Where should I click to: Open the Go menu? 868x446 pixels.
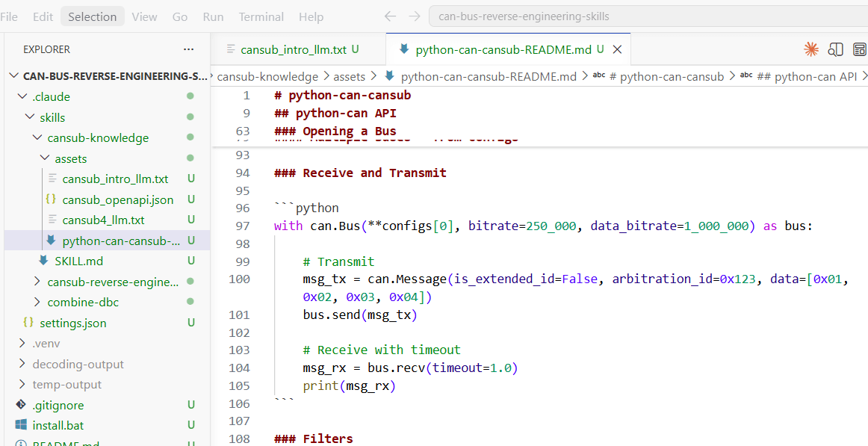click(180, 16)
